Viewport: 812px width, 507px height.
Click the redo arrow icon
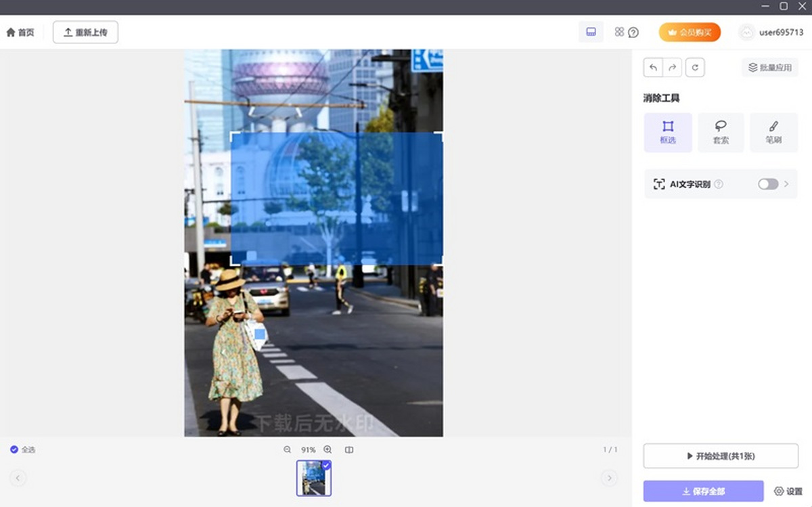672,68
